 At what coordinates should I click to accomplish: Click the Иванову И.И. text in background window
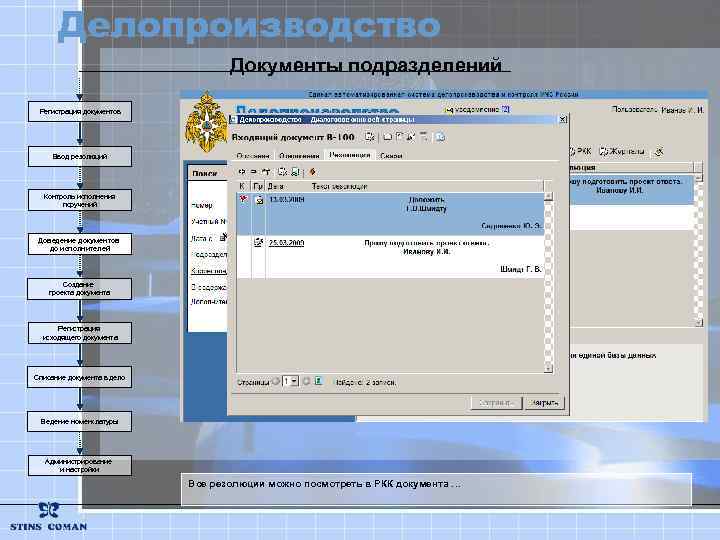[x=619, y=190]
